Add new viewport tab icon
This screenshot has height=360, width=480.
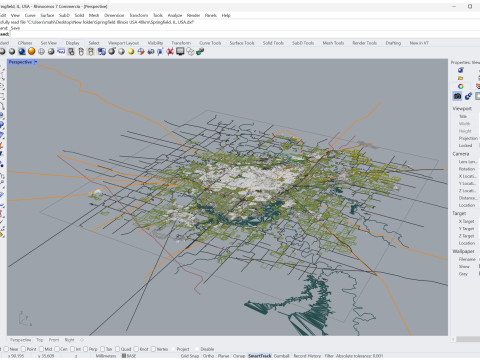point(82,340)
